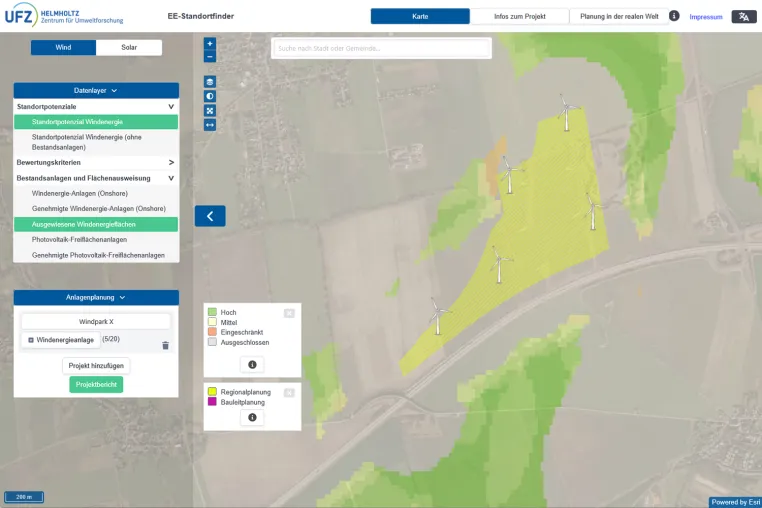Screen dimensions: 762x508
Task: Click the (5/20) turbine count text
Action: click(x=111, y=339)
